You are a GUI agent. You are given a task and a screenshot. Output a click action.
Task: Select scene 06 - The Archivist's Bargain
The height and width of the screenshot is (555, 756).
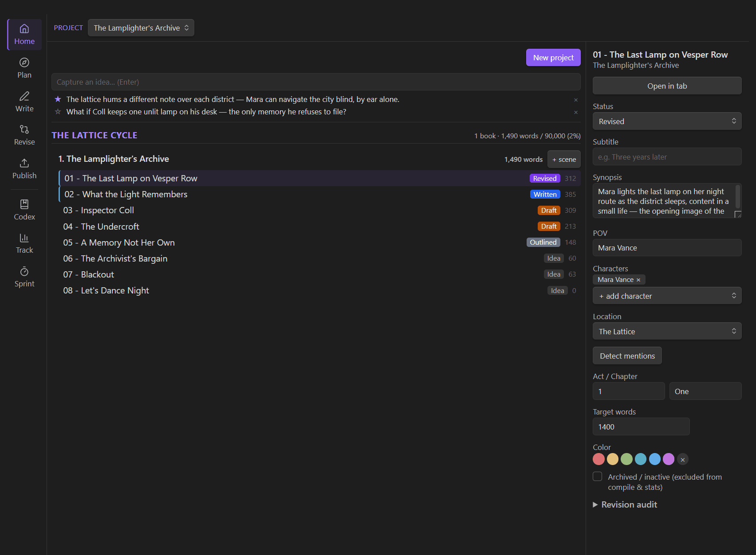click(319, 258)
